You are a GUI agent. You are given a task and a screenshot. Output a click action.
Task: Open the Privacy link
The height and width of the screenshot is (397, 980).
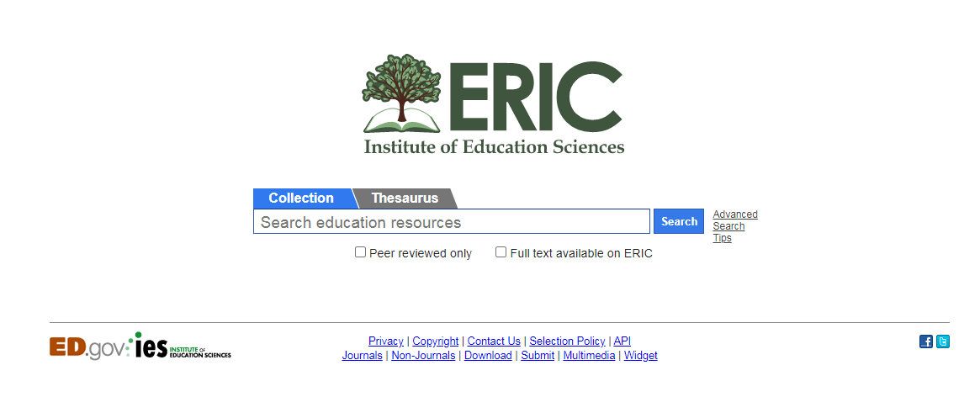[386, 341]
